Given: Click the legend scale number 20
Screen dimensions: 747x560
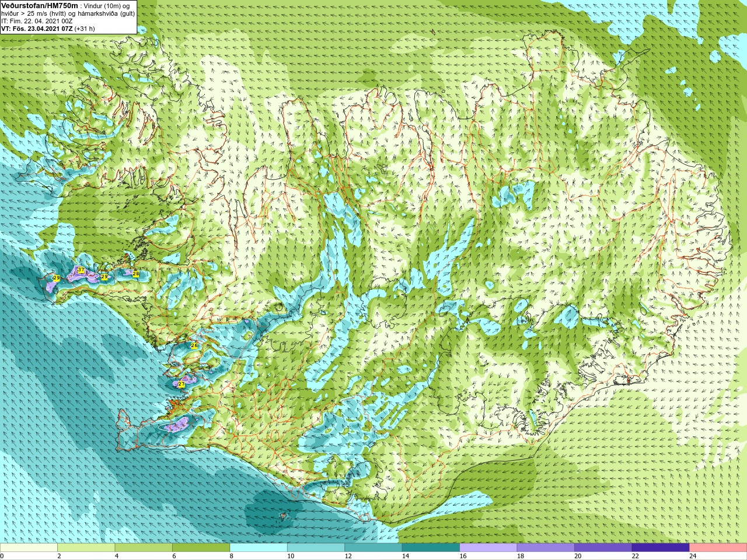Looking at the screenshot, I should tap(578, 556).
